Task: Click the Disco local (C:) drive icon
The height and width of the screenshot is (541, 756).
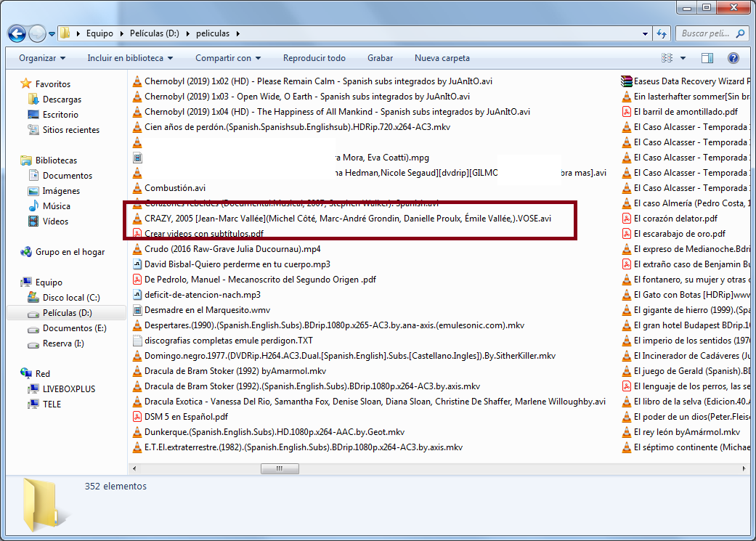Action: pos(33,298)
